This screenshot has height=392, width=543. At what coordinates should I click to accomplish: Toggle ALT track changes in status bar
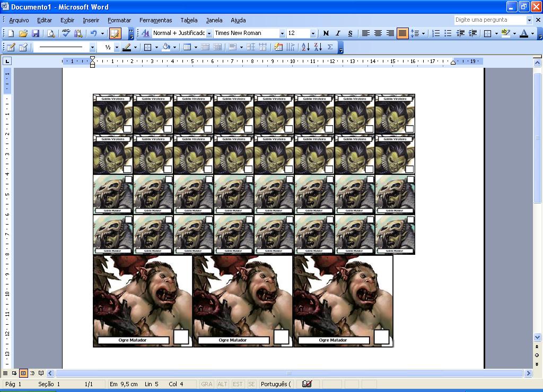(x=222, y=384)
